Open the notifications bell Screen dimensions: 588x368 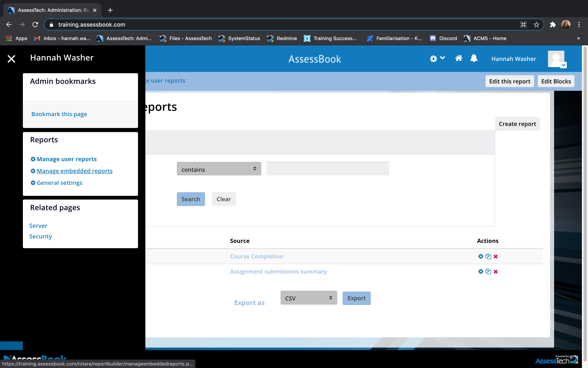473,58
